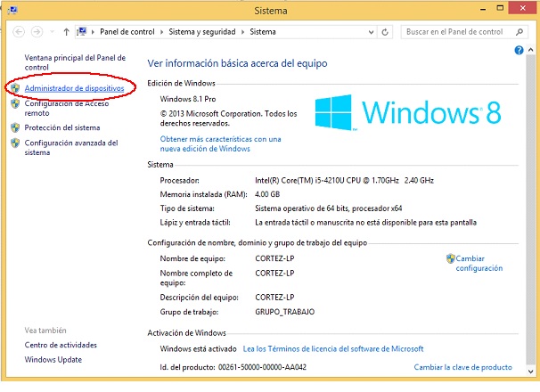
Task: Open Administrador de dispositivos link
Action: coord(74,88)
